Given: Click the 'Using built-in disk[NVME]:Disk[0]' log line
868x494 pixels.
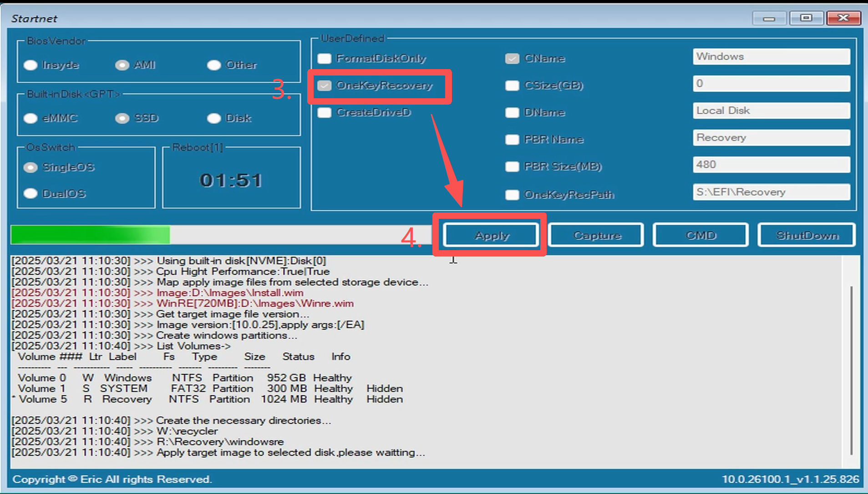Looking at the screenshot, I should (x=169, y=261).
